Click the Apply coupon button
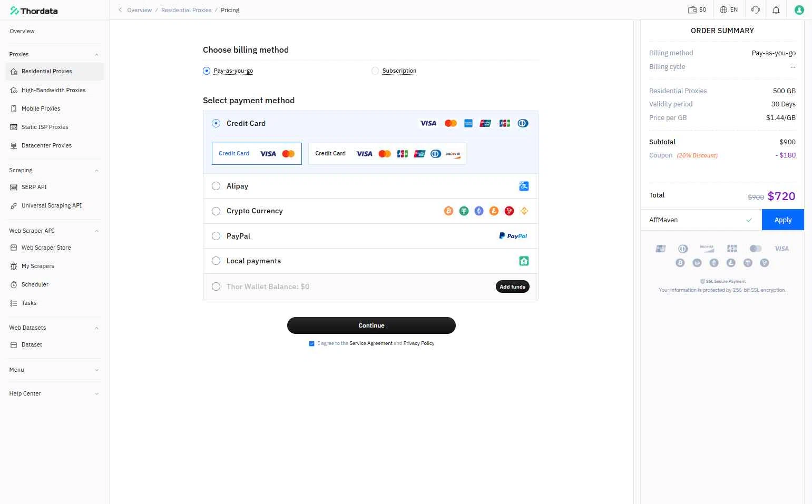The height and width of the screenshot is (504, 812). point(783,220)
